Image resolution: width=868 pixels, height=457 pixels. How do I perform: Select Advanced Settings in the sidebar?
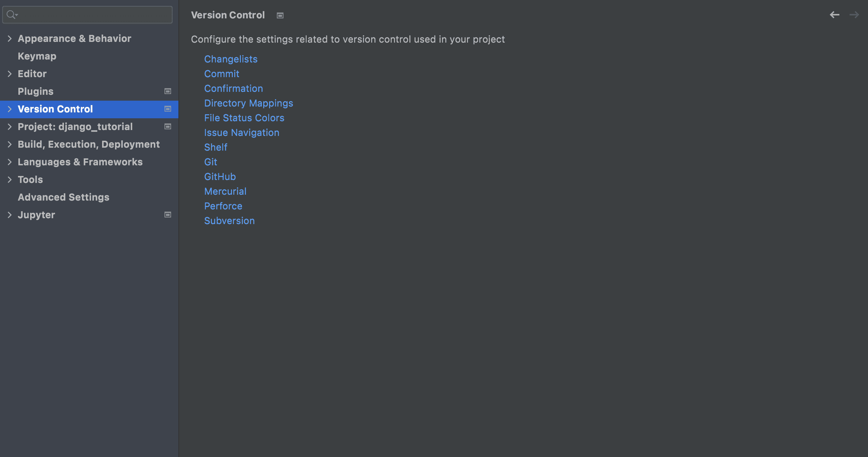64,197
